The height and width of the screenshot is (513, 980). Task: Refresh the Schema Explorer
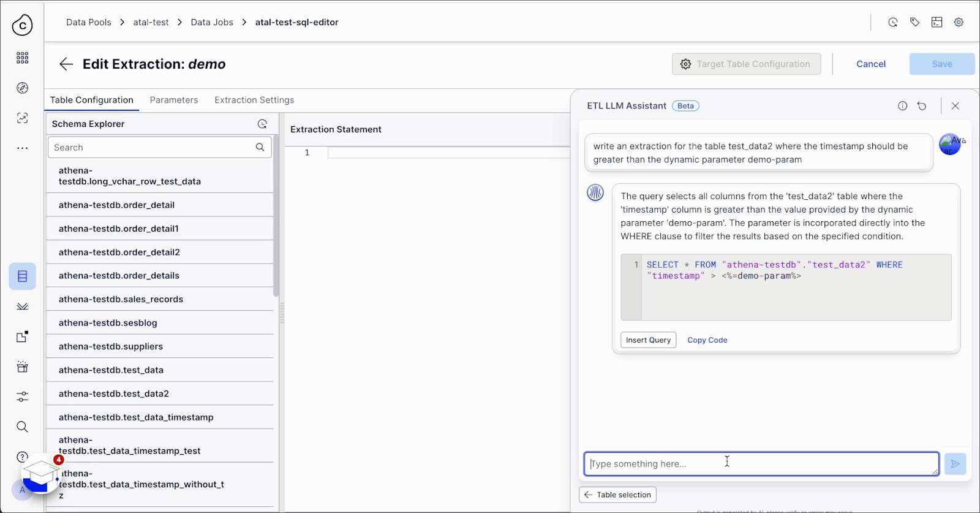(x=262, y=124)
